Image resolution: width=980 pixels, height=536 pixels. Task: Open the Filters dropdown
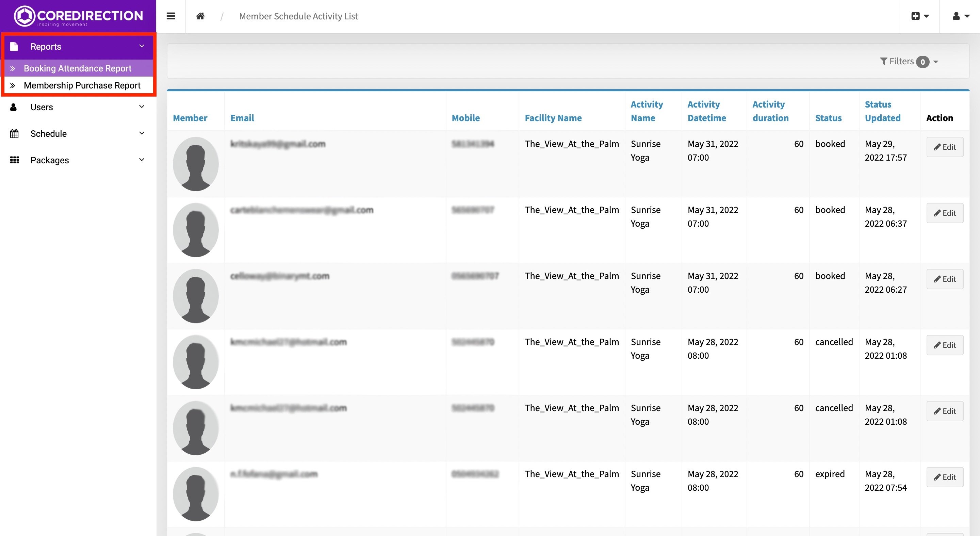click(909, 61)
